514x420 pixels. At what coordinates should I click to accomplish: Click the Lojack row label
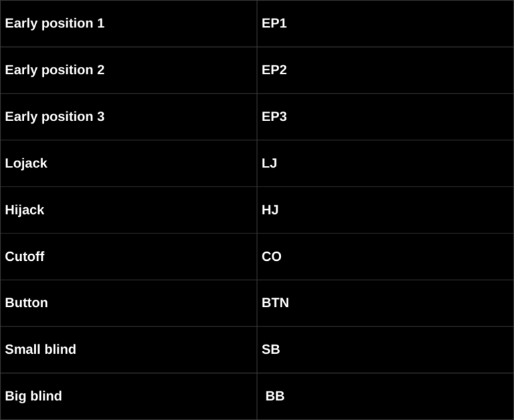coord(26,163)
